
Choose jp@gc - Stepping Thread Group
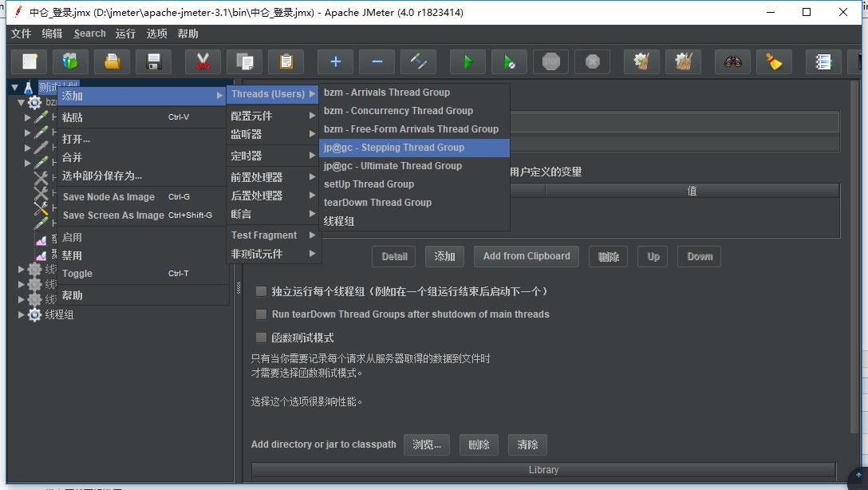(414, 148)
